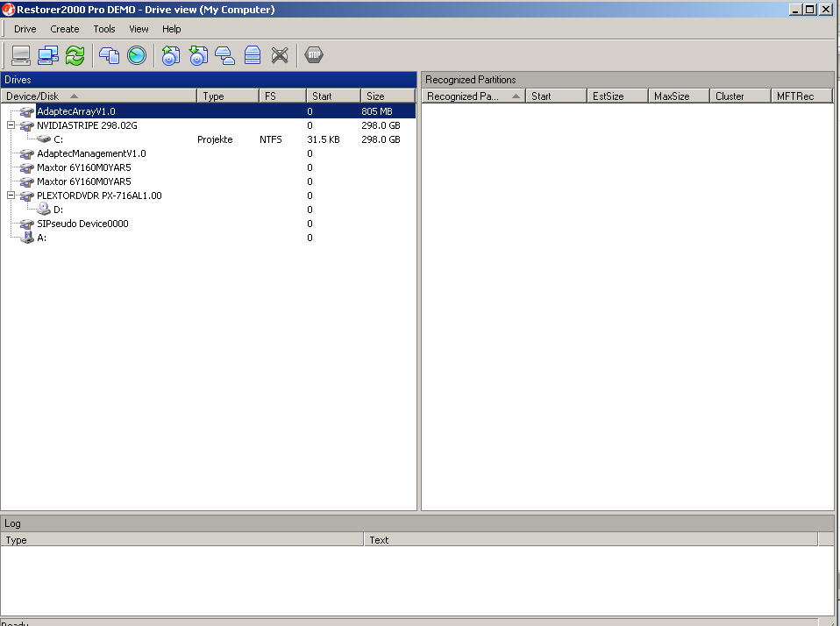This screenshot has width=840, height=626.
Task: Click the A: floppy drive icon
Action: [27, 238]
